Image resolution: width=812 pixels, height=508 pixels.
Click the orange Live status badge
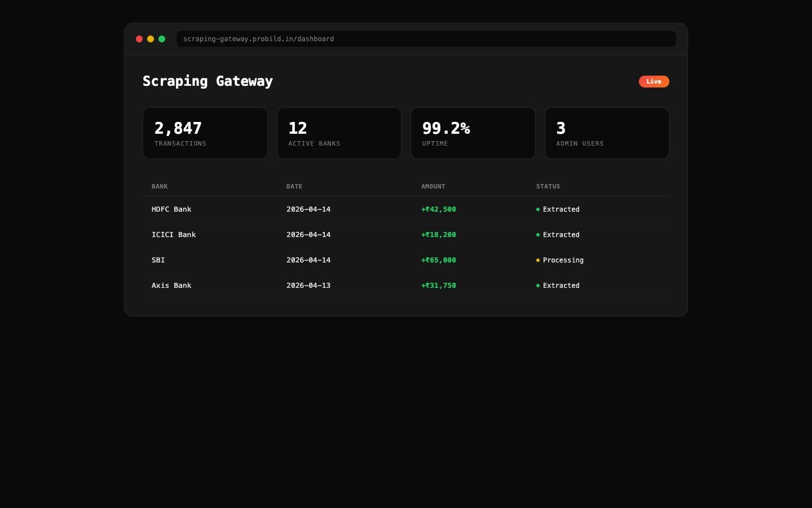pyautogui.click(x=654, y=81)
